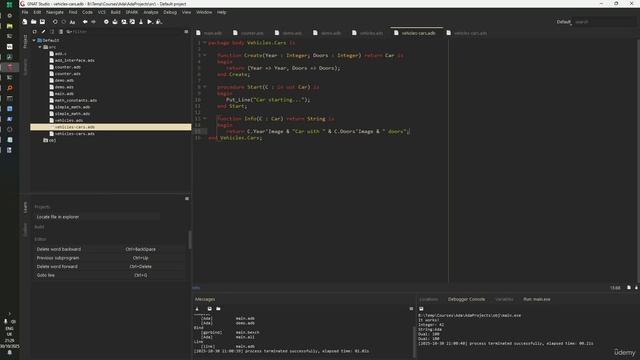Collapse the src folder node
Image resolution: width=640 pixels, height=360 pixels.
(40, 47)
